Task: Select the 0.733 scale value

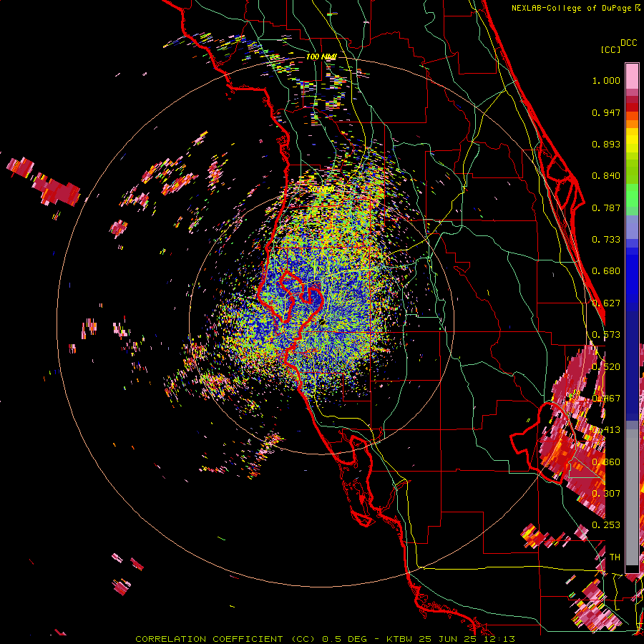Action: (606, 240)
